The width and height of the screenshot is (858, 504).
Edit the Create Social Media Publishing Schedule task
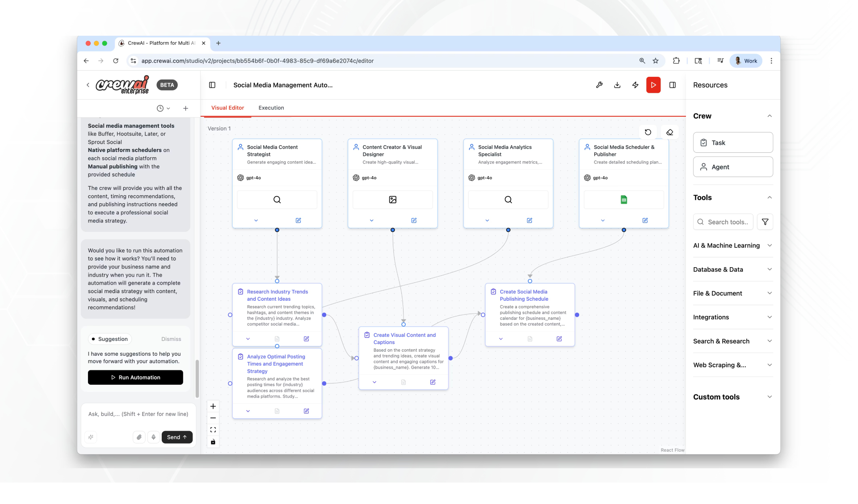(559, 339)
